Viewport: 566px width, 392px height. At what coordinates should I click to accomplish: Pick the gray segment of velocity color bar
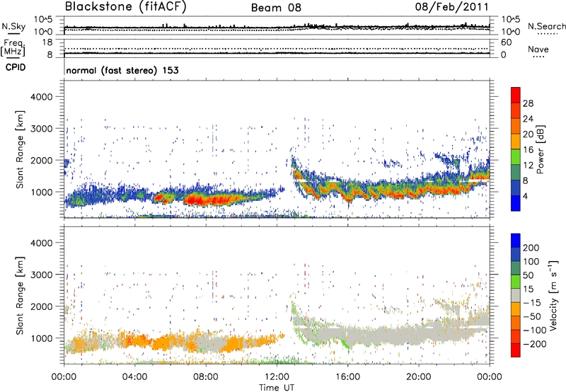pyautogui.click(x=516, y=296)
